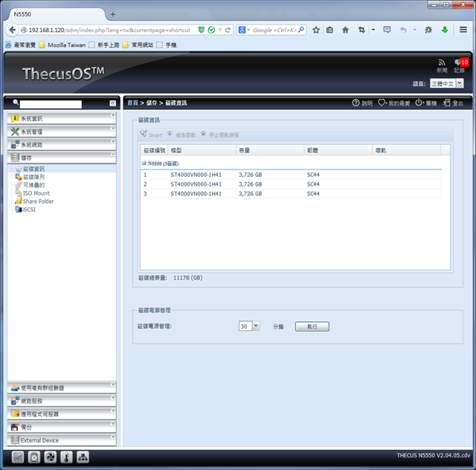The width and height of the screenshot is (476, 470).
Task: Click disk 1 capacity 3,726 GB
Action: 251,175
